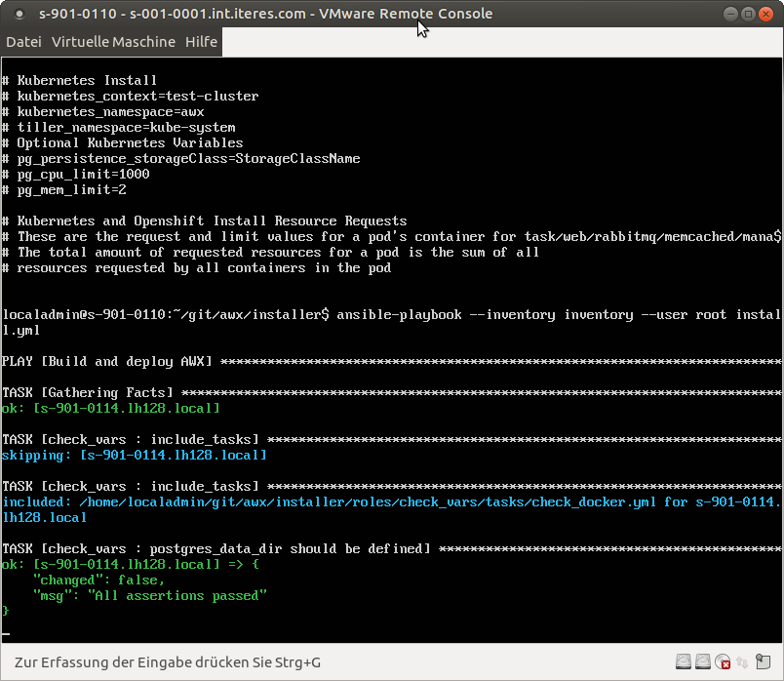The image size is (784, 681).
Task: Click the 'TASK [Gathering Facts]' line
Action: pos(391,393)
